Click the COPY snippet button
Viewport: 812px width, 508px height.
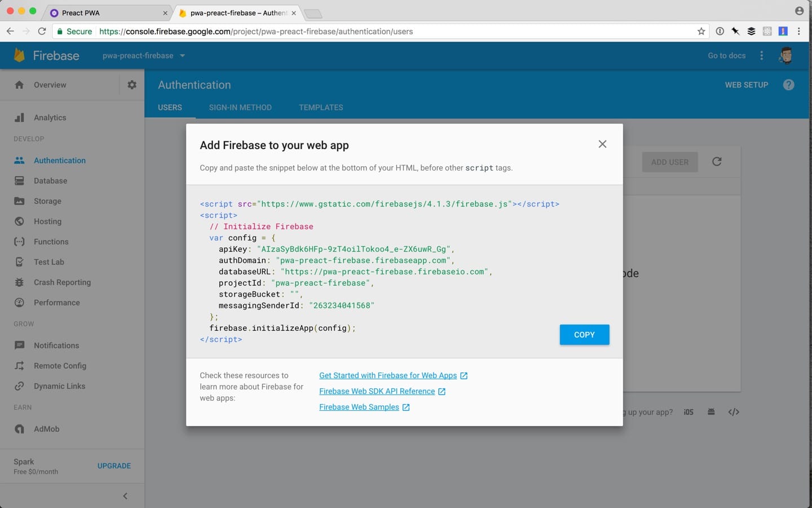coord(584,335)
